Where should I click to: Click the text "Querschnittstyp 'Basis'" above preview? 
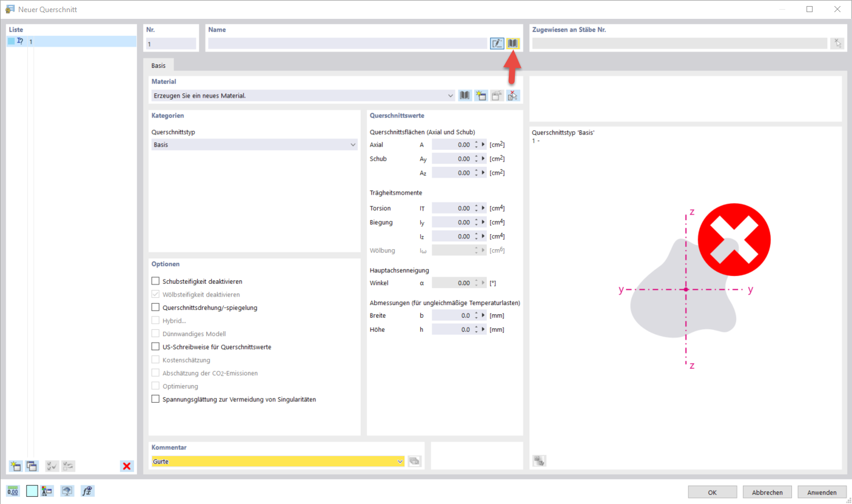(563, 133)
